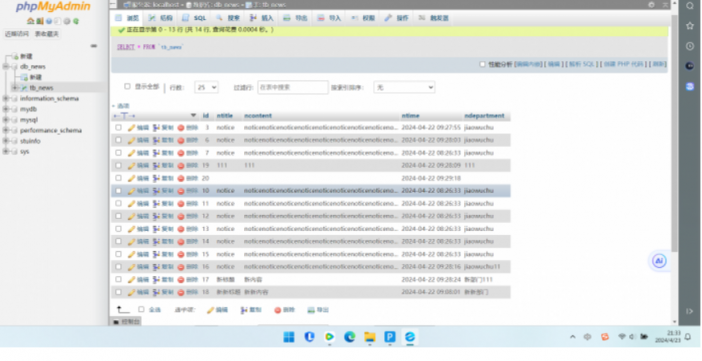The image size is (702, 361).
Task: Tick the checkbox for row id 18
Action: 118,292
